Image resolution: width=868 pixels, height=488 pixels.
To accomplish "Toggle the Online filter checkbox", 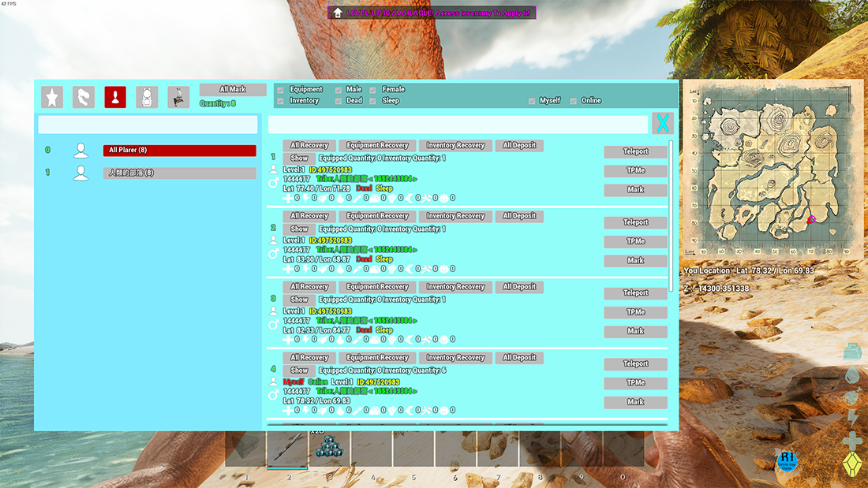I will 574,101.
